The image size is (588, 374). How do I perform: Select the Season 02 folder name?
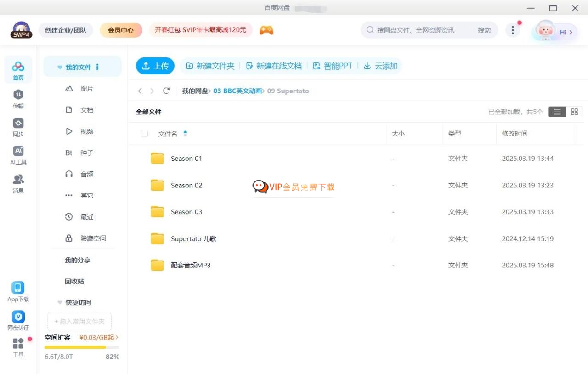(x=187, y=185)
